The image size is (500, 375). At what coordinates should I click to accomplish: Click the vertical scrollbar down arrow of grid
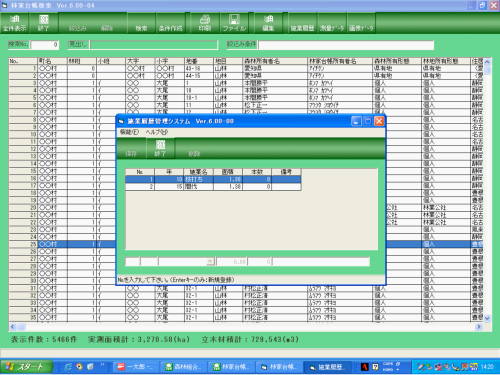click(x=487, y=318)
